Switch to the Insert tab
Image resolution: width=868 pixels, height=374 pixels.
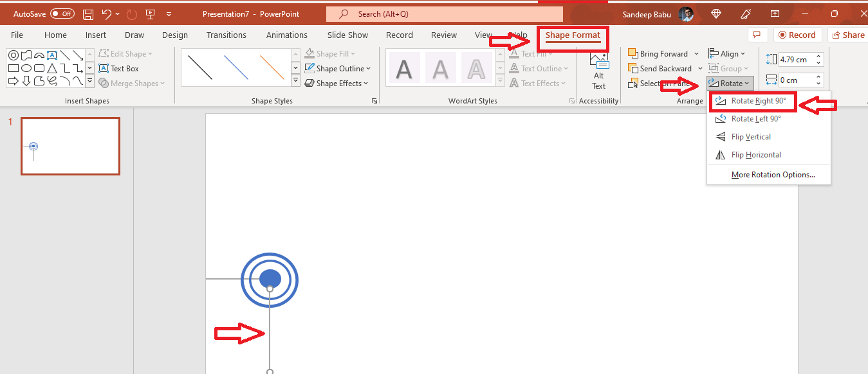click(x=96, y=35)
